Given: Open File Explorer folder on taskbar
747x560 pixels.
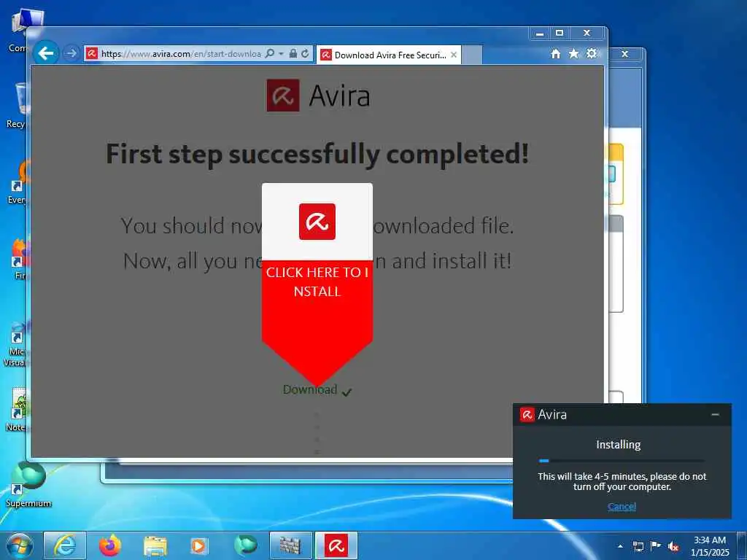Looking at the screenshot, I should point(155,546).
